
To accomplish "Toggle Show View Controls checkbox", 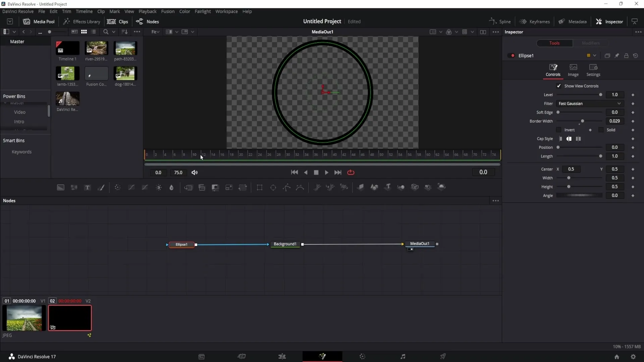I will (x=559, y=86).
